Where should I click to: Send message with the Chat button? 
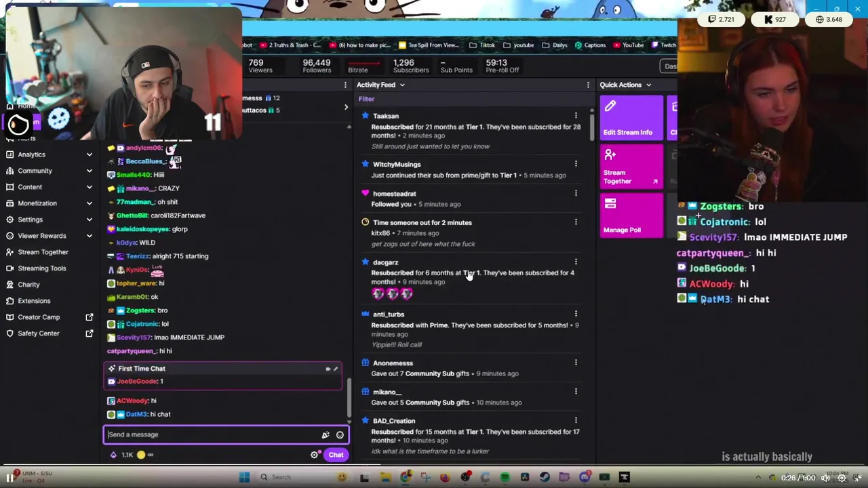click(x=336, y=455)
